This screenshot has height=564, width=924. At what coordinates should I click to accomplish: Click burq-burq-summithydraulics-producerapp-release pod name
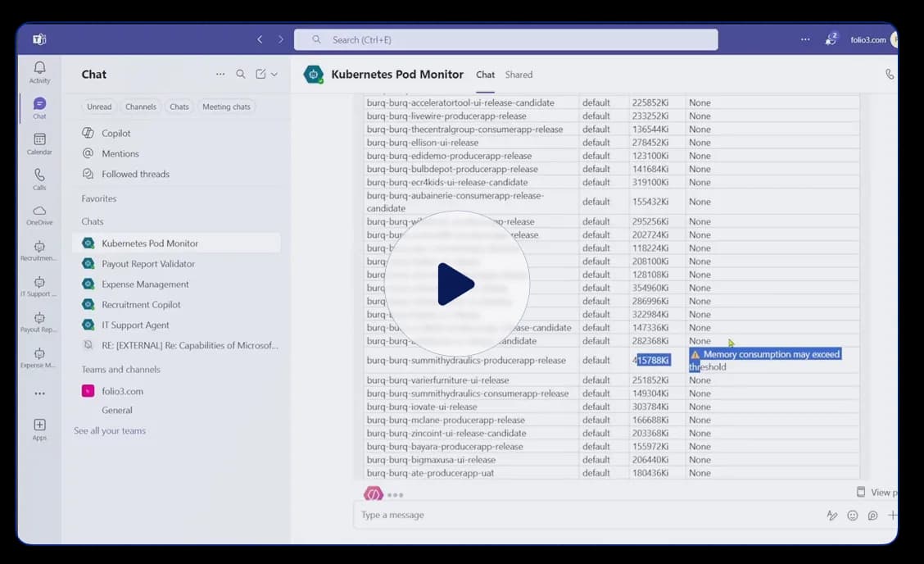point(466,361)
